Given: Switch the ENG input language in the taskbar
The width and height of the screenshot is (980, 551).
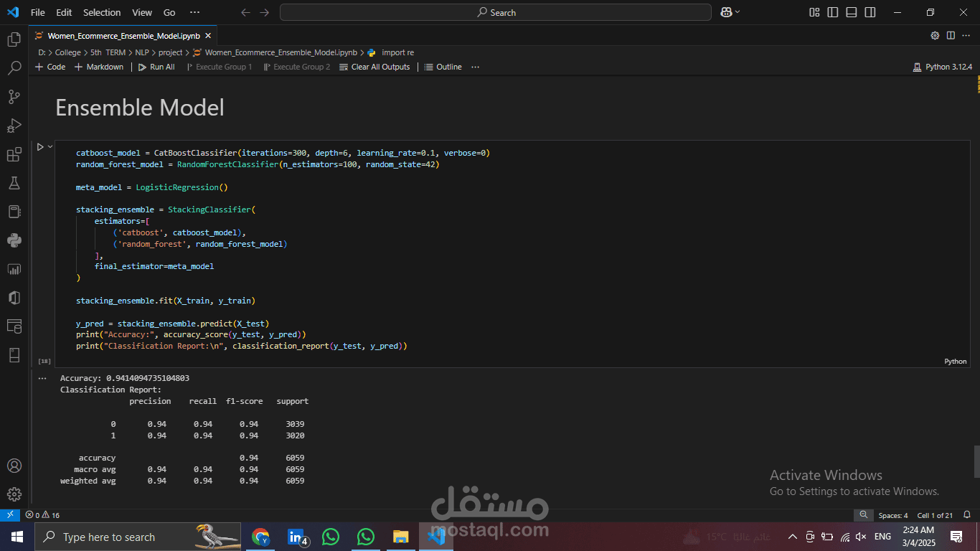Looking at the screenshot, I should [x=882, y=537].
